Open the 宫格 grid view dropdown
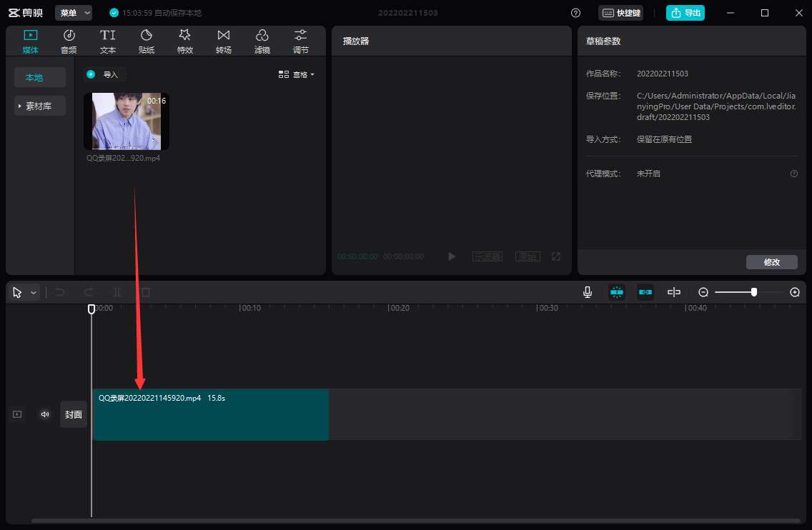812x530 pixels. (296, 74)
